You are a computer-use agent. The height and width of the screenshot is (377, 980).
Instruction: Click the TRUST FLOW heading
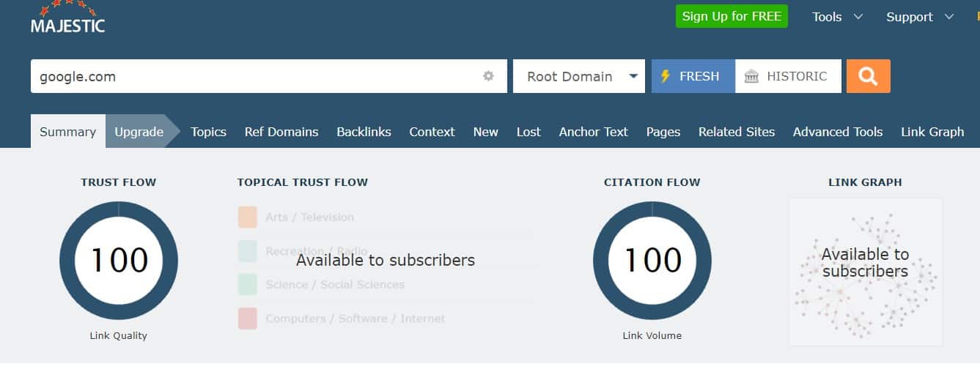pos(119,182)
